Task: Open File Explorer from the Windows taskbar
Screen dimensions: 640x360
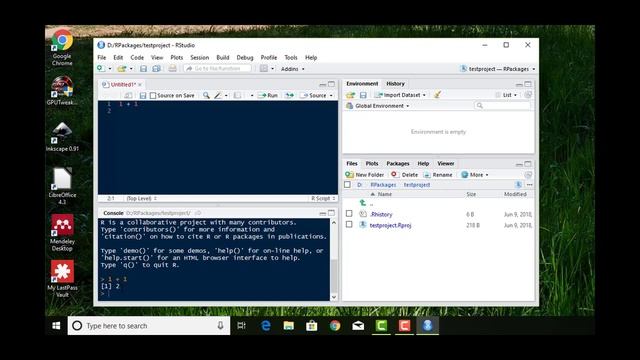Action: pos(289,326)
